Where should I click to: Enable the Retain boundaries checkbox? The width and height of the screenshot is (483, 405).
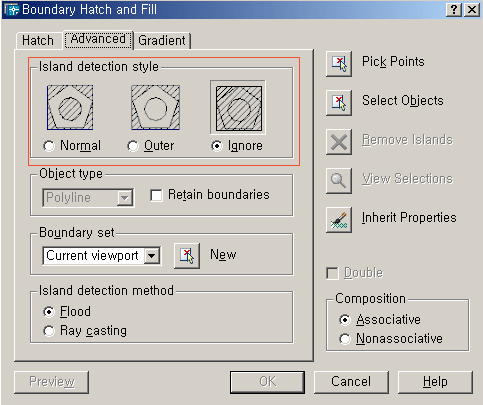click(x=156, y=195)
